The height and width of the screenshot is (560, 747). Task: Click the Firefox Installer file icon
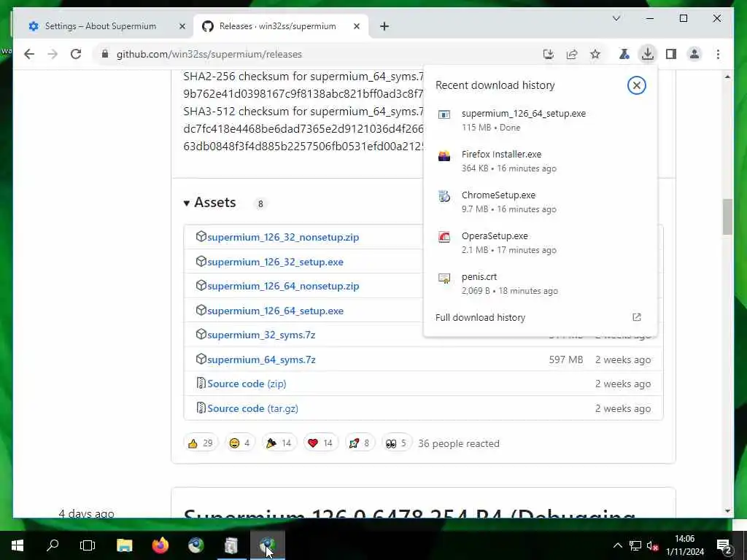444,156
